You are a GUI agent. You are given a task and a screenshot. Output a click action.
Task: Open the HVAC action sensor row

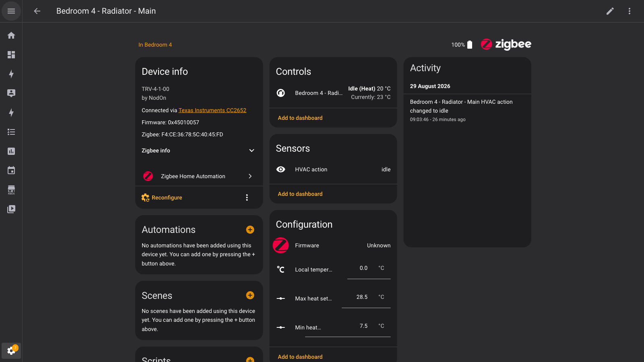(x=333, y=169)
